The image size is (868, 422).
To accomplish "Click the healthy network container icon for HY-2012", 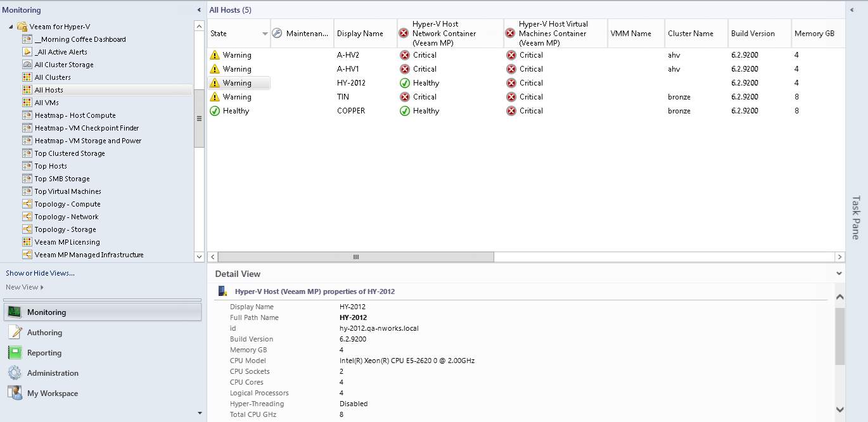I will 405,83.
